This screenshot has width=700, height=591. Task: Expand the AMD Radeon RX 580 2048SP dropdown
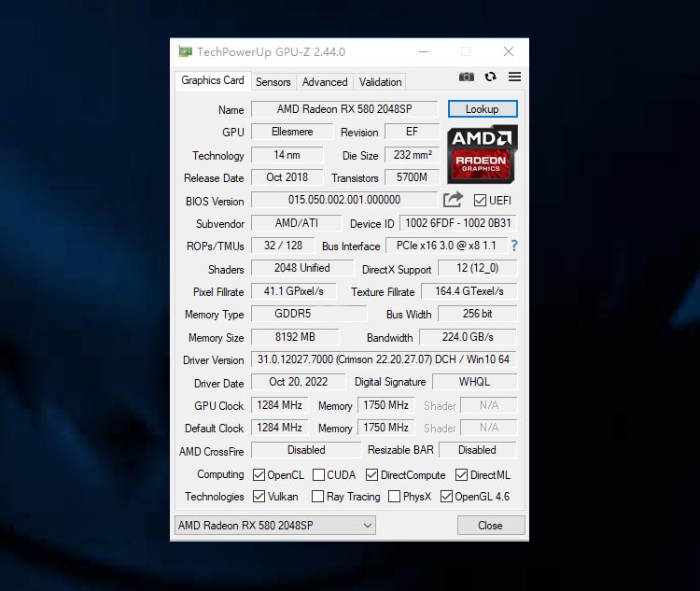click(x=275, y=526)
